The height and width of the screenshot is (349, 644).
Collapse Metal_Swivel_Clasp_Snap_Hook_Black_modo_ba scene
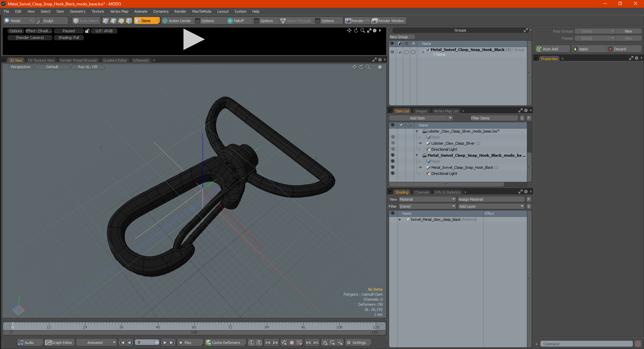[x=417, y=155]
